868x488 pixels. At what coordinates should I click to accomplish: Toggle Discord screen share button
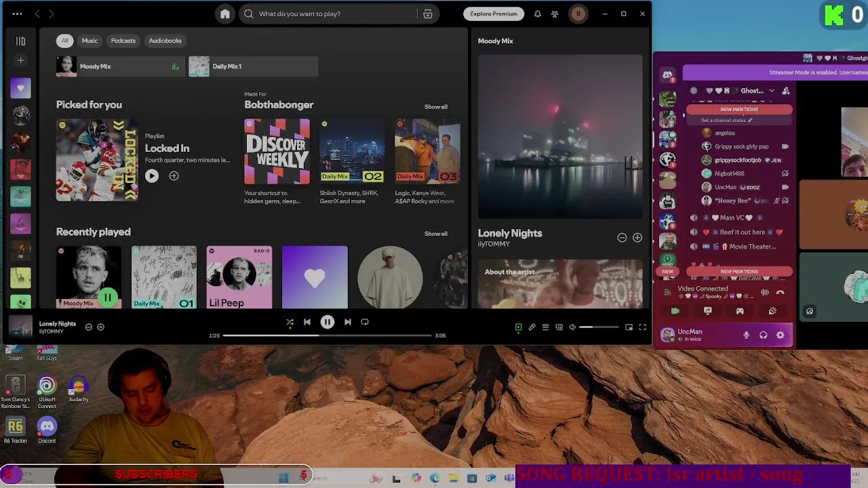point(707,311)
